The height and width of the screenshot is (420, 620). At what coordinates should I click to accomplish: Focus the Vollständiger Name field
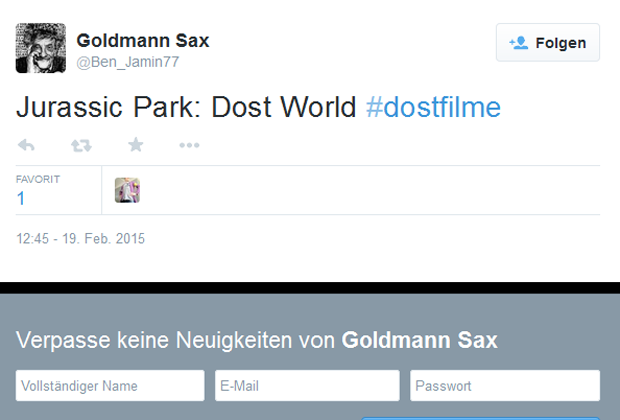(110, 386)
